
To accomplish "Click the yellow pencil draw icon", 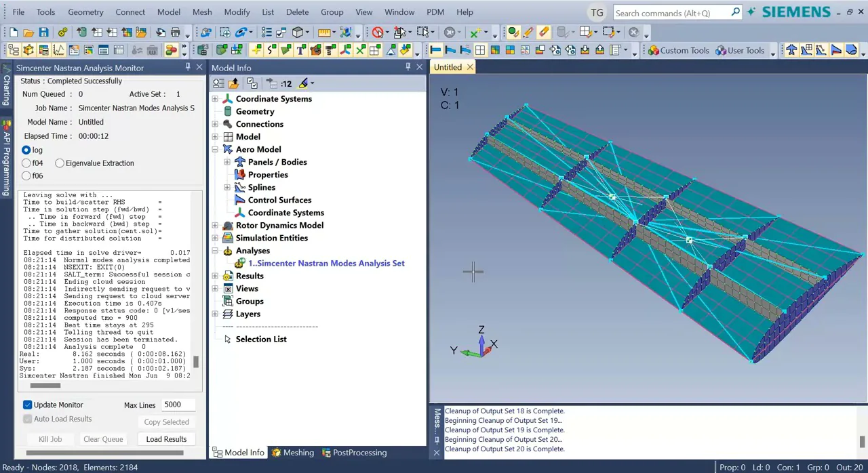I will coord(528,33).
